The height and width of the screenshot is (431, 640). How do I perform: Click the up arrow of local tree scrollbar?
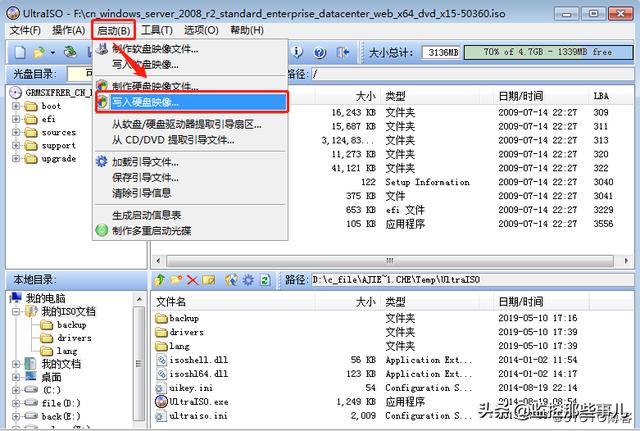139,299
